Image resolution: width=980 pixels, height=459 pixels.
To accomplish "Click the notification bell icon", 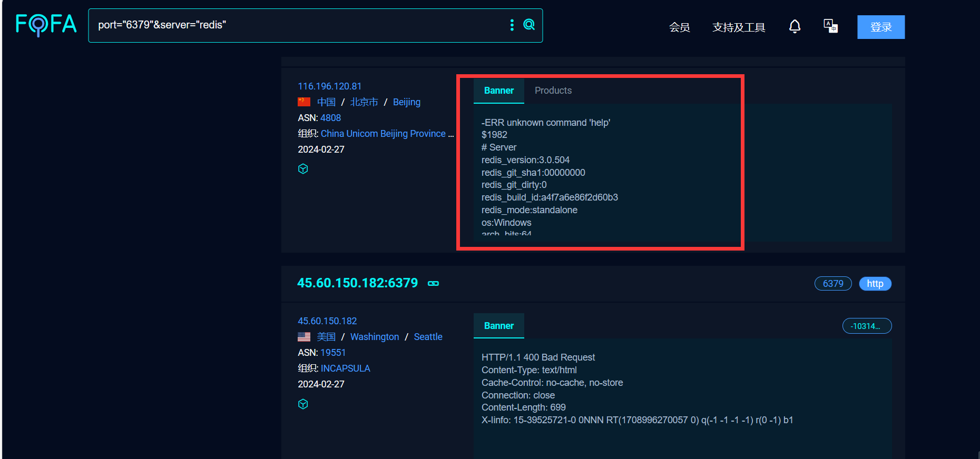I will point(795,26).
